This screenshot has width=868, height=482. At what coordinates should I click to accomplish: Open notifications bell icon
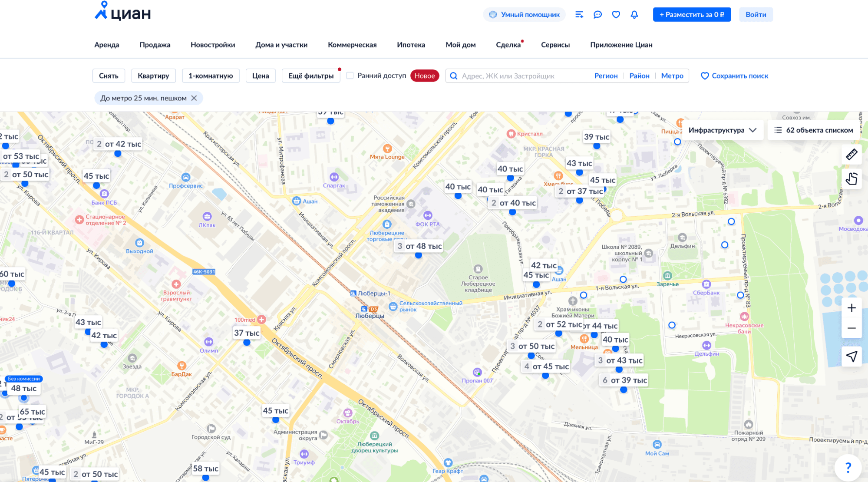point(634,15)
